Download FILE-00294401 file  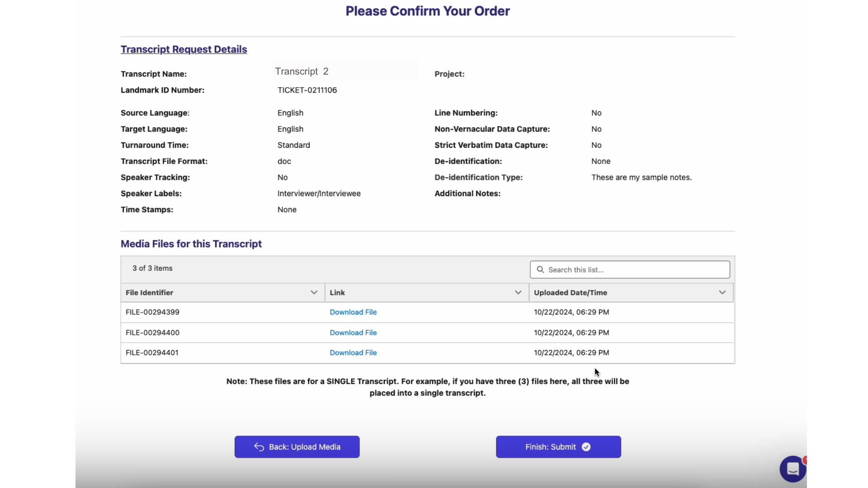click(x=353, y=352)
